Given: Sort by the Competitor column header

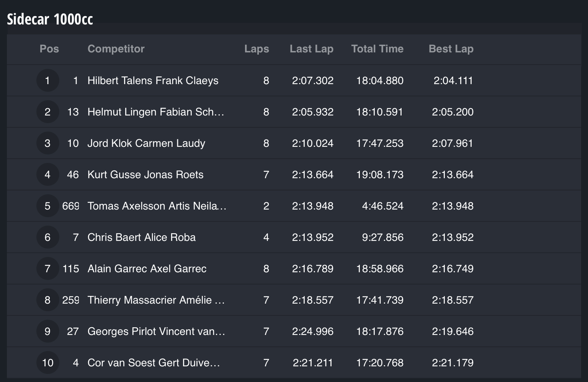Looking at the screenshot, I should coord(116,49).
